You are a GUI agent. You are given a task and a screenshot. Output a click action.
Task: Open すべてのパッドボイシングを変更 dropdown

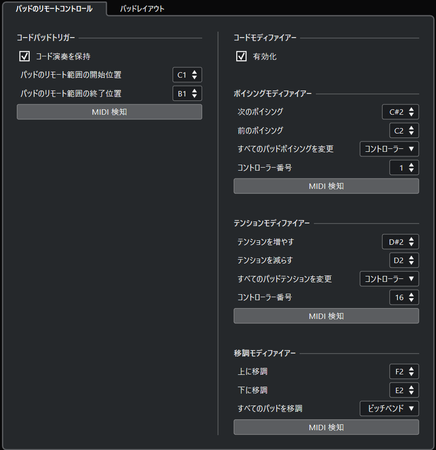389,149
